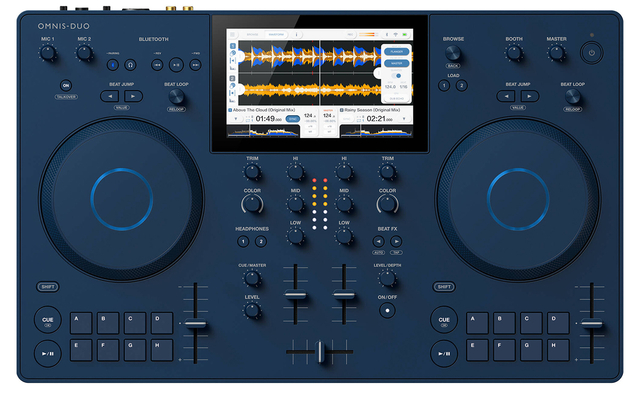This screenshot has height=400, width=640.
Task: Trigger deck 2 performance pad E
Action: [477, 350]
